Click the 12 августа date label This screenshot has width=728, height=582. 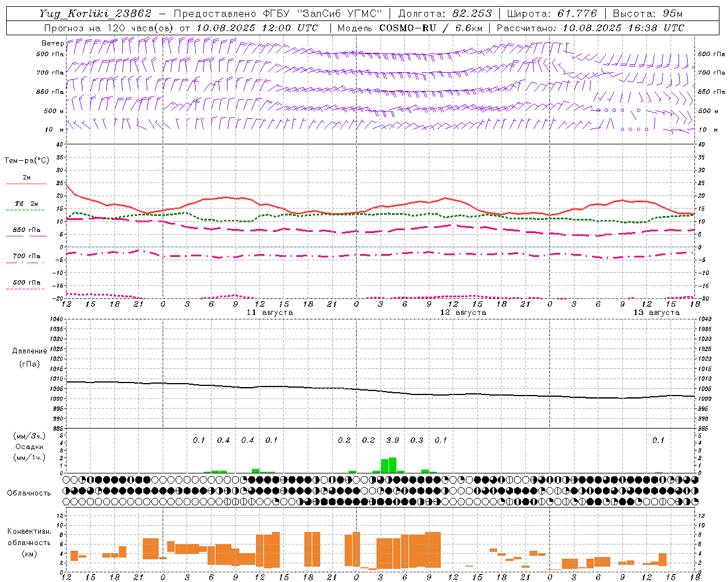[463, 313]
